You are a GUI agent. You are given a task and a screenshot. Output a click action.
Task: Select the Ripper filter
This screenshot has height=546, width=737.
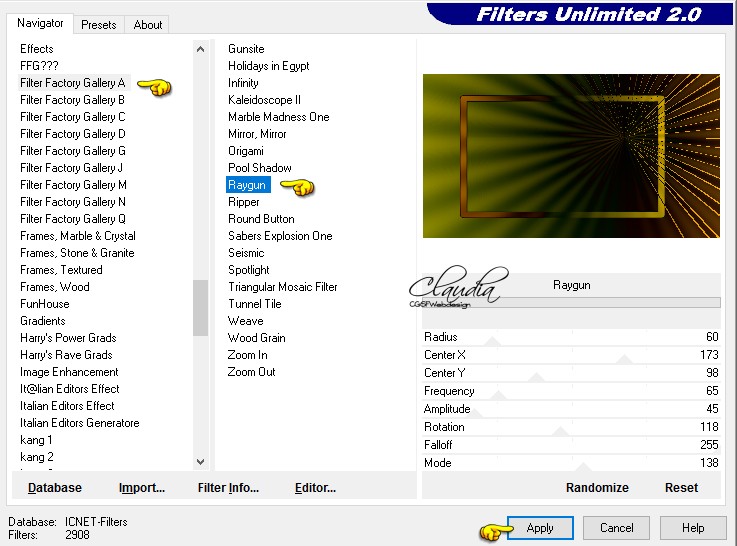click(243, 202)
